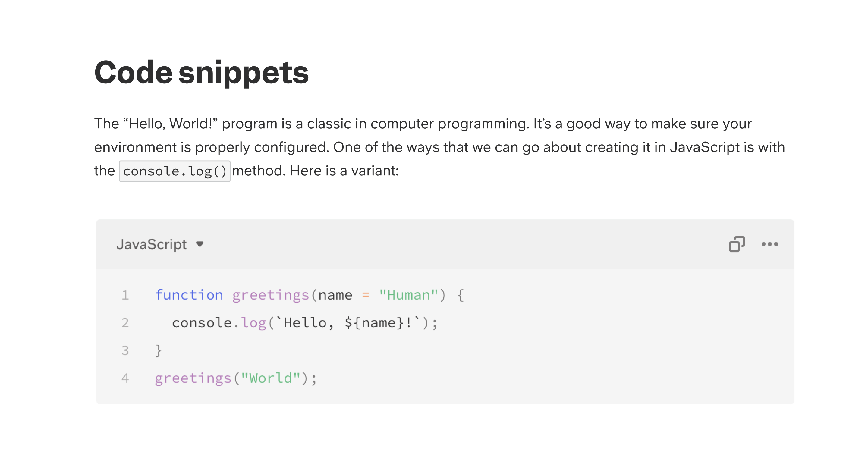The height and width of the screenshot is (452, 868).
Task: Click the "World" string on line four
Action: pyautogui.click(x=271, y=378)
